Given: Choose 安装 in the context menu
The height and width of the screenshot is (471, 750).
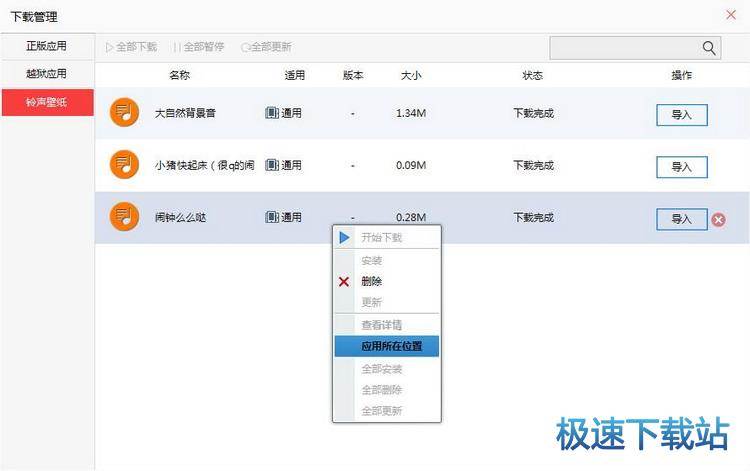Looking at the screenshot, I should [386, 261].
